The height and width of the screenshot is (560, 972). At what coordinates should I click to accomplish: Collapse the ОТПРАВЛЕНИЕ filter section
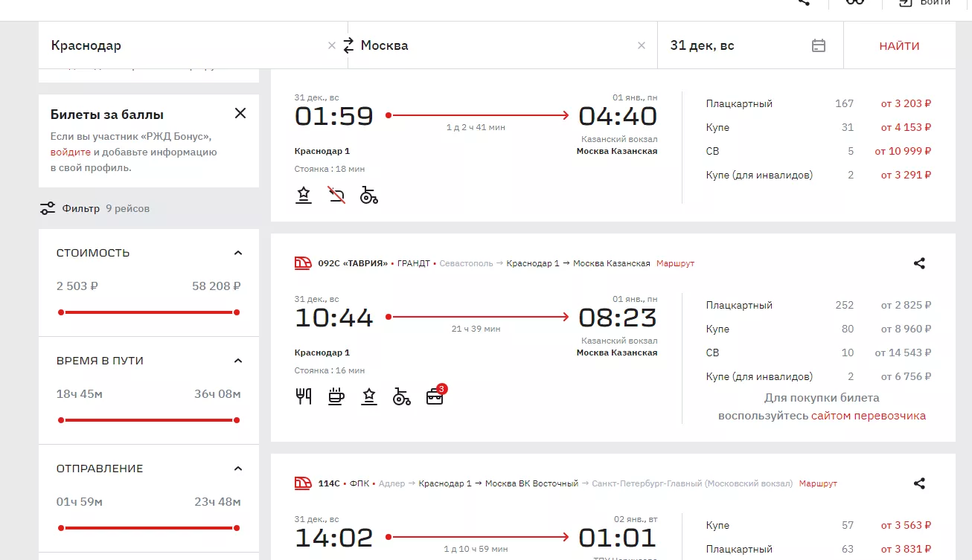pyautogui.click(x=238, y=469)
